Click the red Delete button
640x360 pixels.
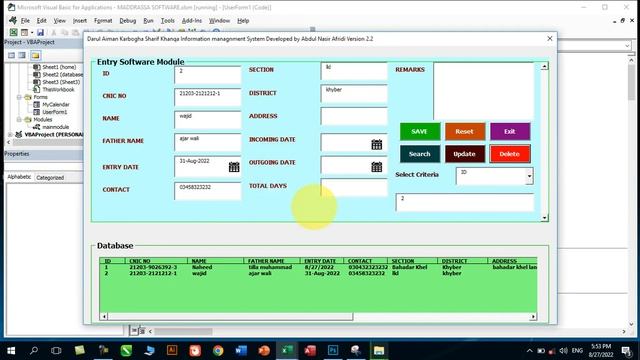coord(509,154)
